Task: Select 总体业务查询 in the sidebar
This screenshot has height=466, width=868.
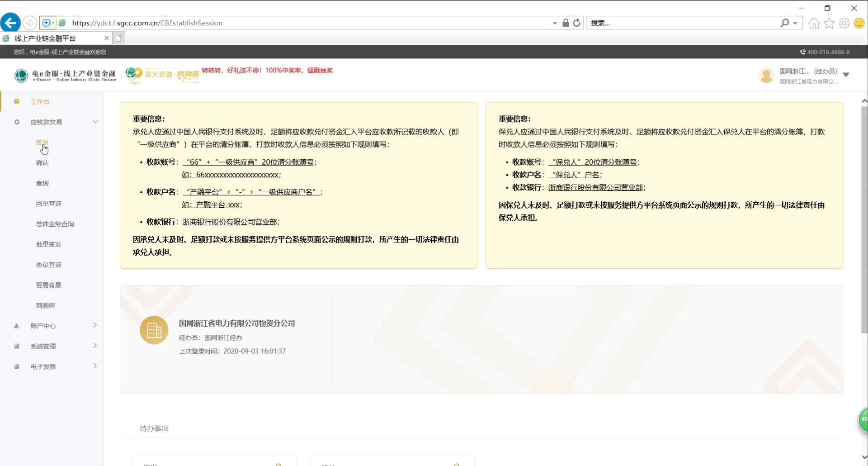Action: coord(55,224)
